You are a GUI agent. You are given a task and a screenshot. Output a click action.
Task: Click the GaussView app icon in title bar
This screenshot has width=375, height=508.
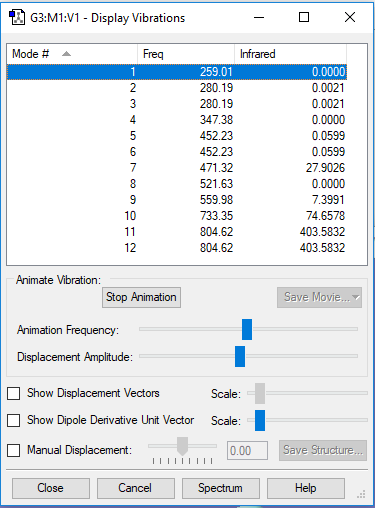coord(17,18)
